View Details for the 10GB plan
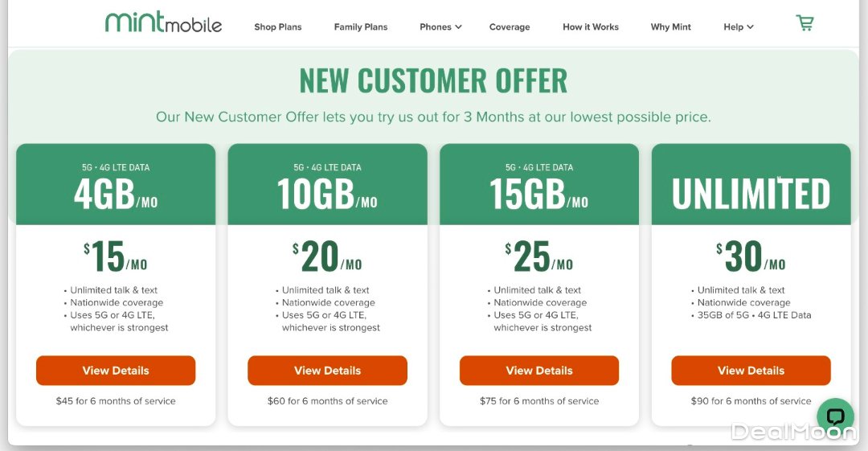Image resolution: width=868 pixels, height=451 pixels. (x=327, y=371)
